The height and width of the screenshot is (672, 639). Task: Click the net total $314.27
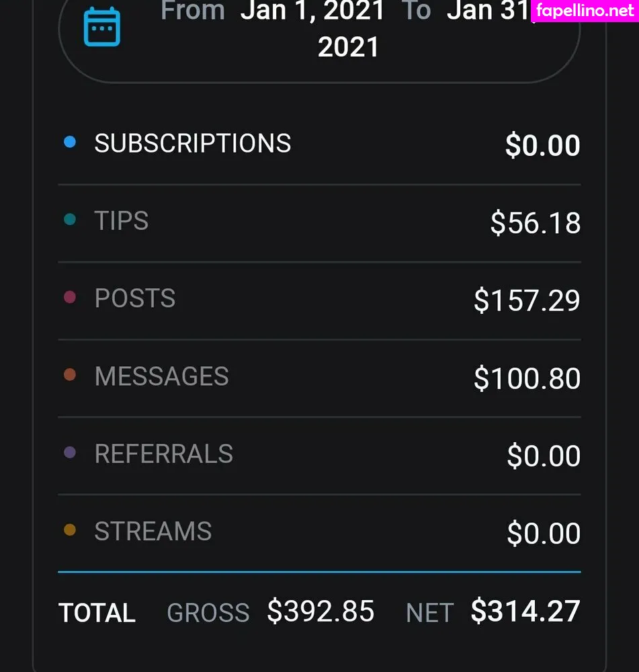[x=525, y=612]
